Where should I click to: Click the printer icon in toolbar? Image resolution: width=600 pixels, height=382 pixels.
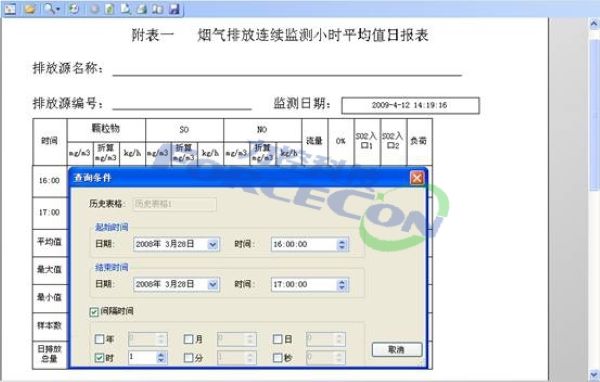(142, 9)
